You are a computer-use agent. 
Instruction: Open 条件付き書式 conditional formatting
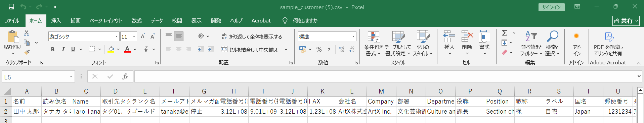pos(373,43)
